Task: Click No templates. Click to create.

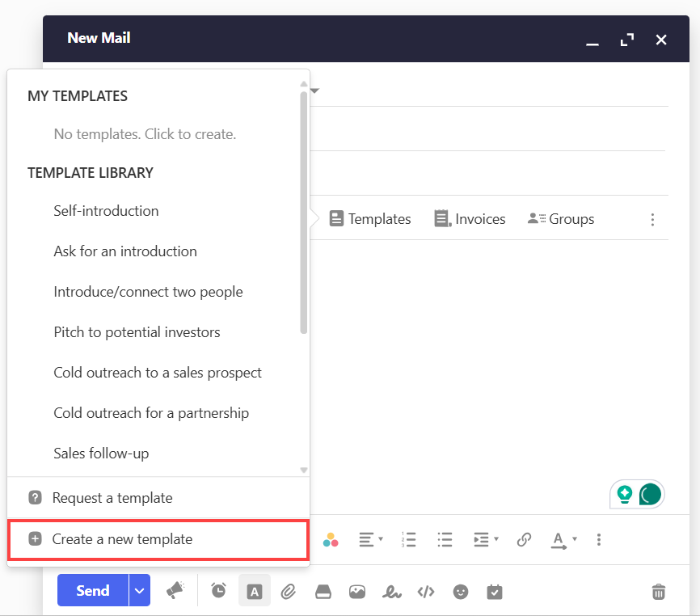Action: pos(145,134)
